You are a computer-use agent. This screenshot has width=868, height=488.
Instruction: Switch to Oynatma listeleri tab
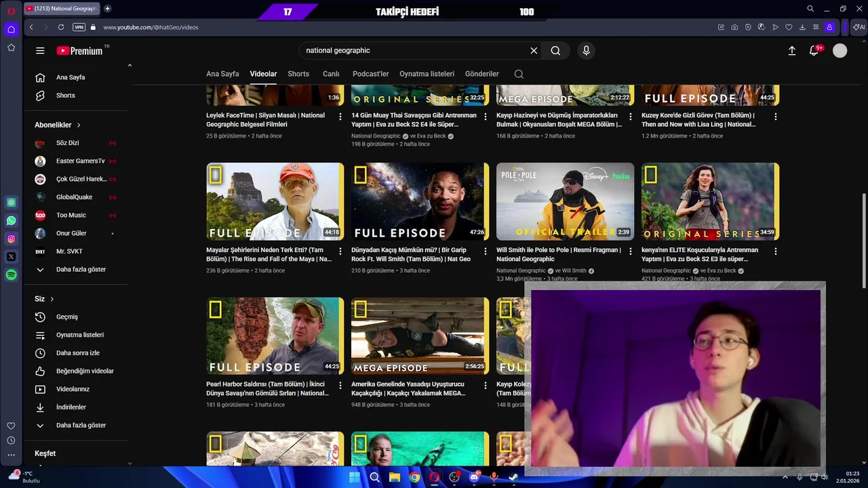point(427,74)
